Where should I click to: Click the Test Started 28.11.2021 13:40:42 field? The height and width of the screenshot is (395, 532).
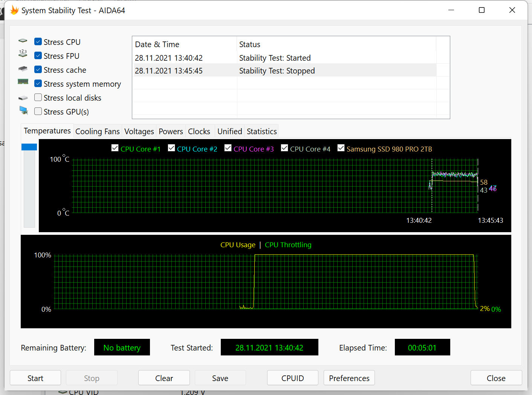269,347
